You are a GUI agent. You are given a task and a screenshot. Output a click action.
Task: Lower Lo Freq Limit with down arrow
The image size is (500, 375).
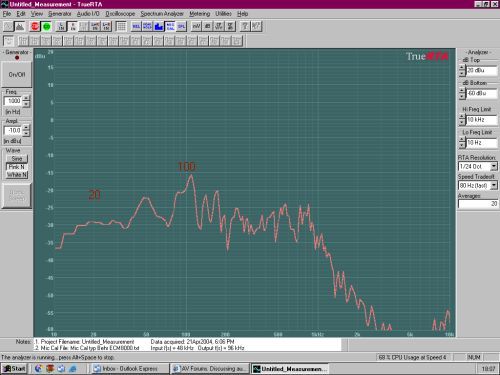pos(462,146)
